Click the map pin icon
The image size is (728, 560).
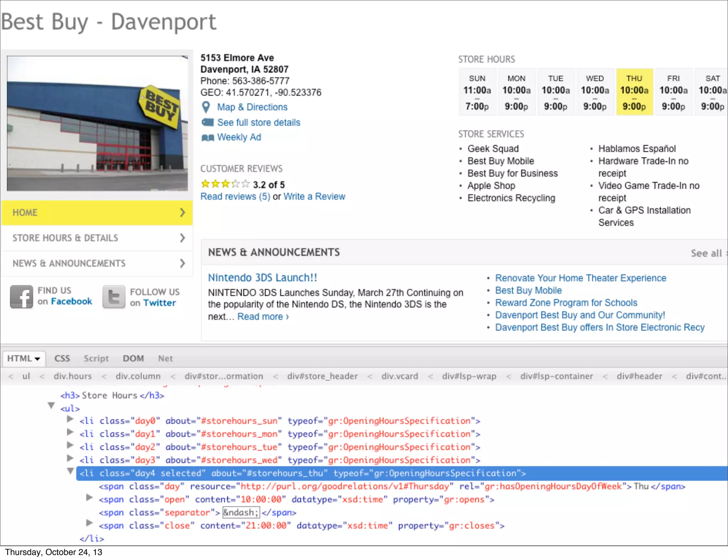[x=206, y=107]
